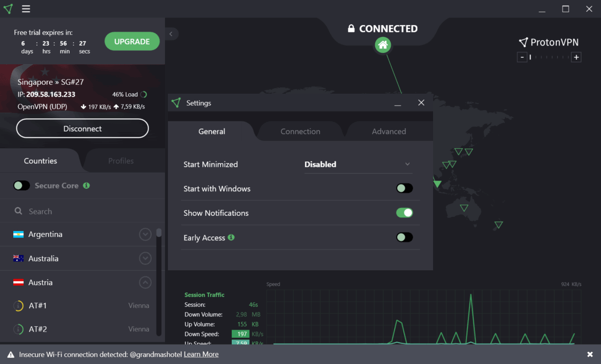Click the Search countries field
Screen dimensions: 601x364
point(83,211)
